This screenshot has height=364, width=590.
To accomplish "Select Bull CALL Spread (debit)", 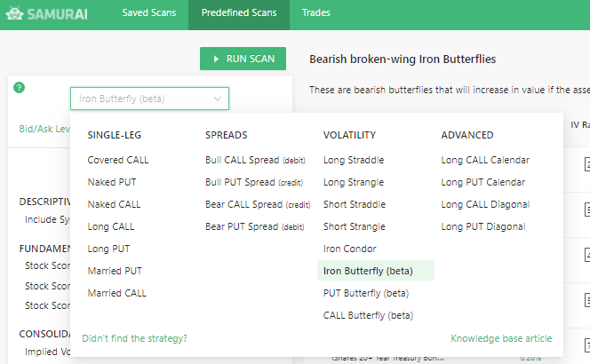I will click(256, 160).
